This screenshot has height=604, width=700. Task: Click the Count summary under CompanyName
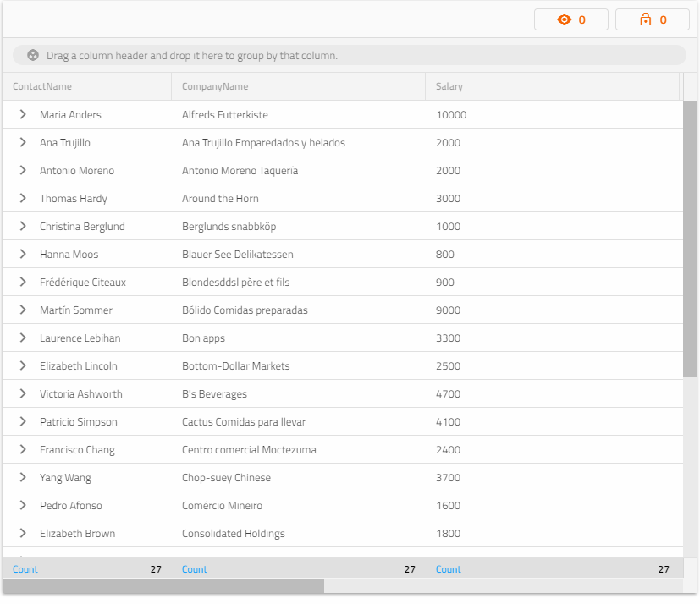click(298, 568)
